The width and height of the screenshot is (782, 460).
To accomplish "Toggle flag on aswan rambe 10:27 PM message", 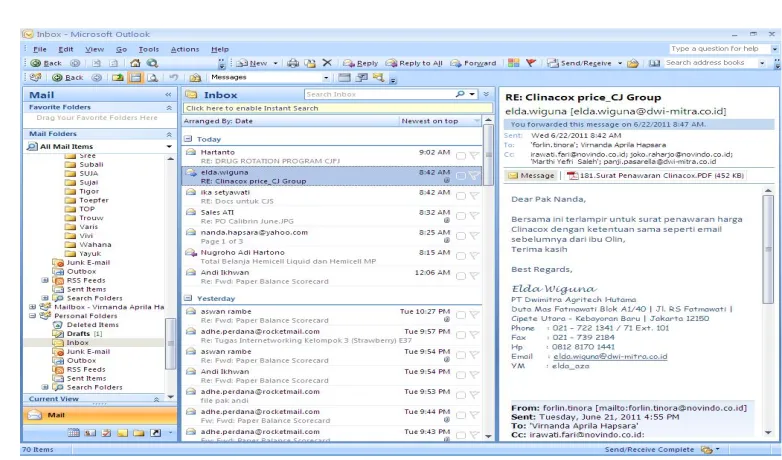I will (474, 314).
